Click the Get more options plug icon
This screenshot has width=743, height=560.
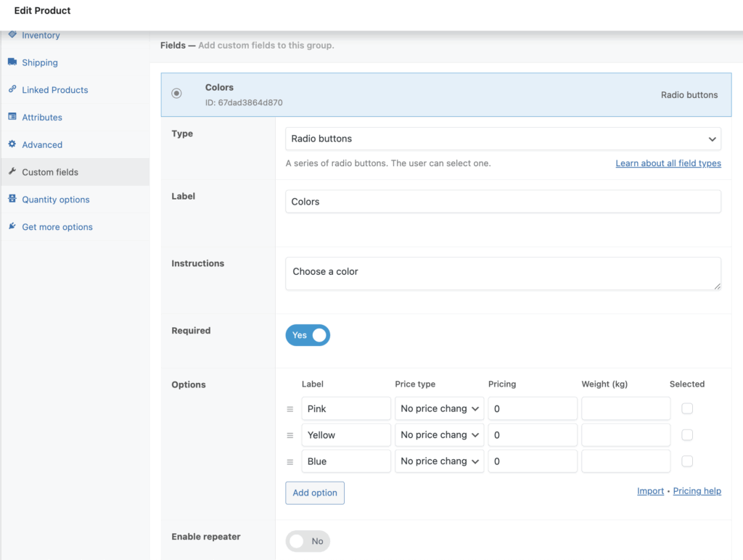pos(12,227)
